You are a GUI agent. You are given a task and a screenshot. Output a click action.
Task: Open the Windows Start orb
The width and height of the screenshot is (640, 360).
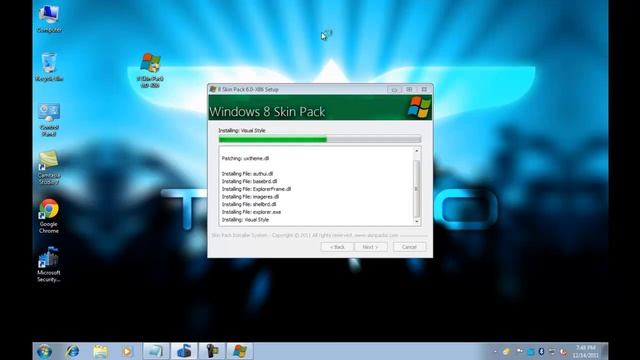[x=44, y=351]
